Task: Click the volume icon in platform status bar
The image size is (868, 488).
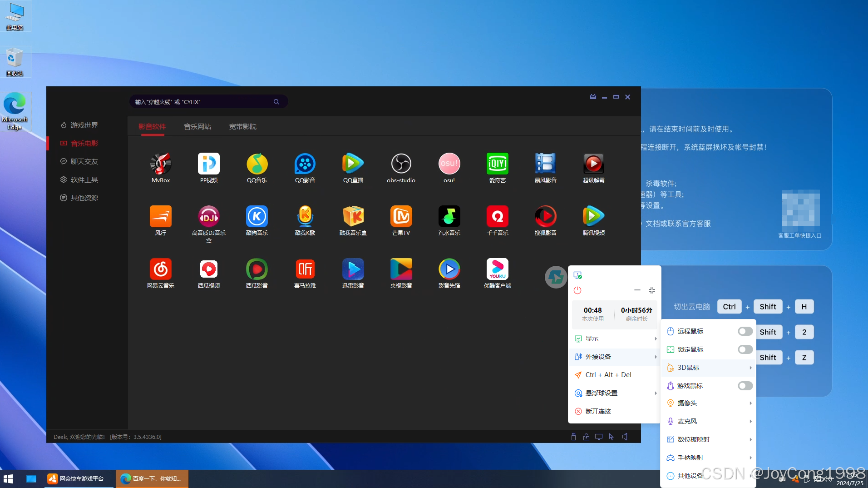Action: pos(625,437)
